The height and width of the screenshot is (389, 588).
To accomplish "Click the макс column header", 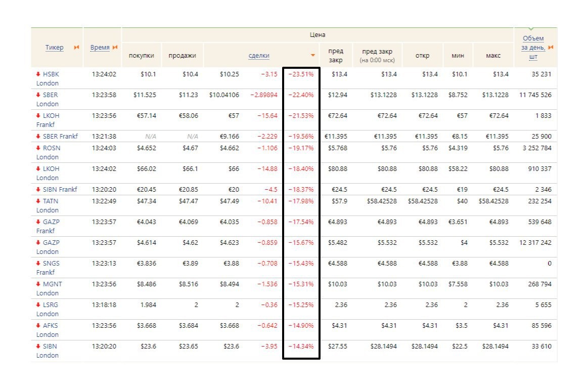I will tap(493, 56).
